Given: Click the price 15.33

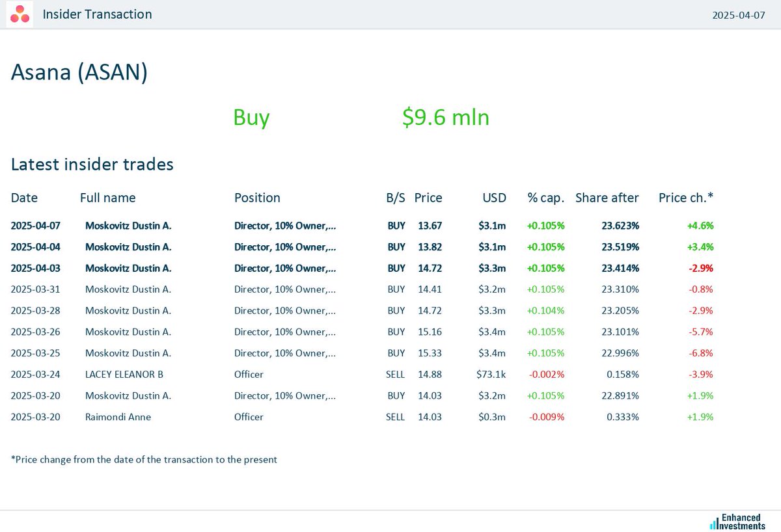Looking at the screenshot, I should click(x=430, y=353).
